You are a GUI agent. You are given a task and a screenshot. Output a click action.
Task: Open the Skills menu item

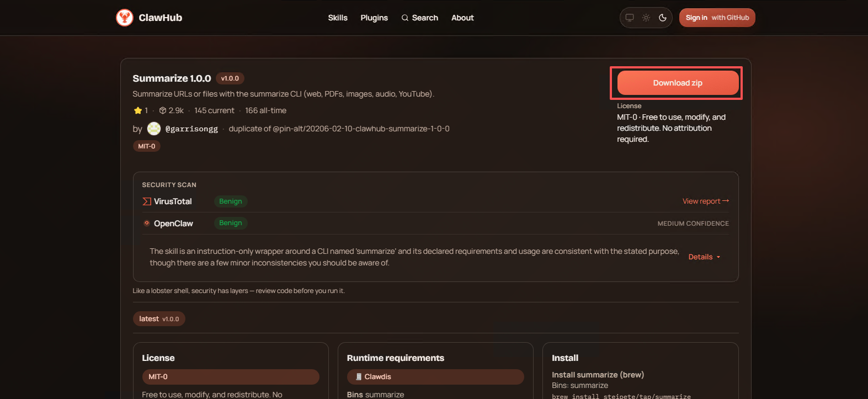click(x=338, y=18)
